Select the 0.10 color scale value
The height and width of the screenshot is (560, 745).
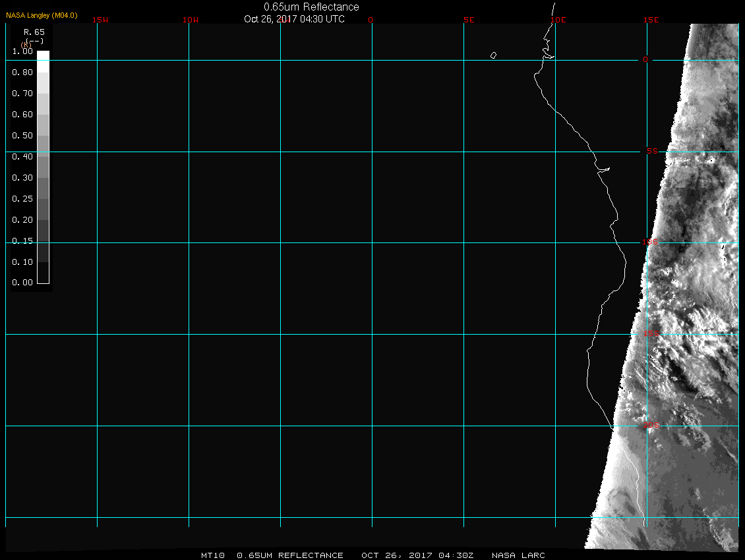22,262
